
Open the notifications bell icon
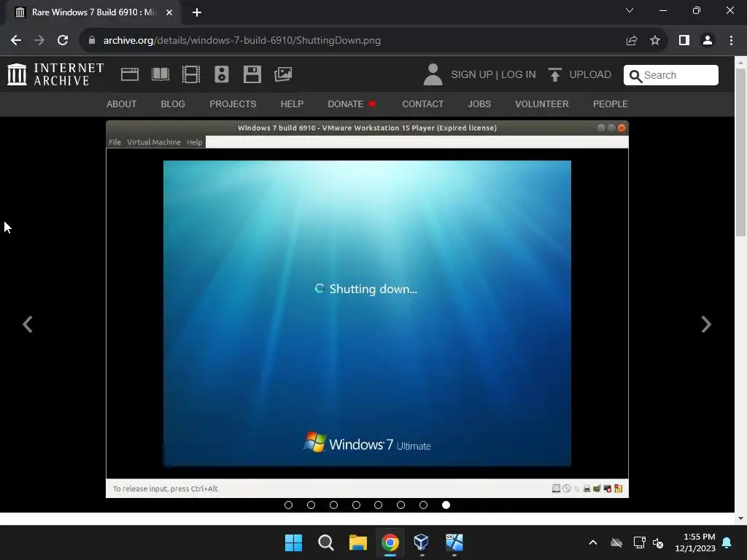click(727, 542)
